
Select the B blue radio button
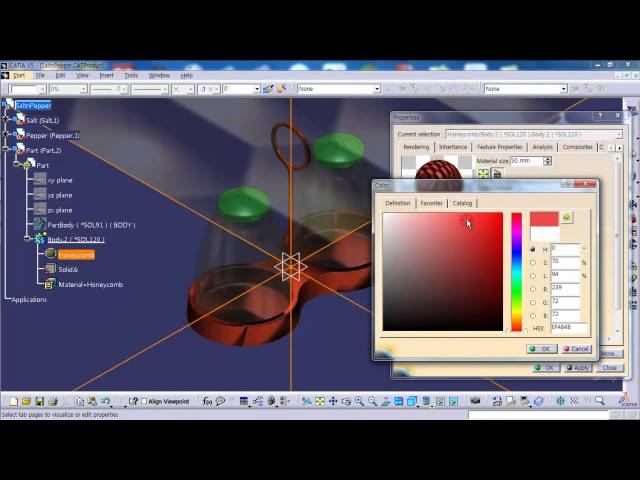tap(533, 316)
